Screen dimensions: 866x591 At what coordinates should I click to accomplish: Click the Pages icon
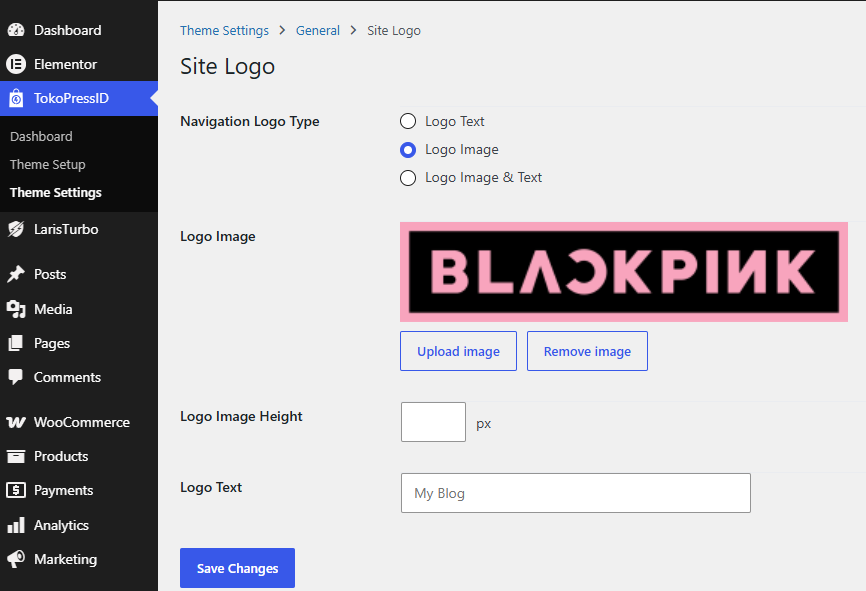[16, 343]
